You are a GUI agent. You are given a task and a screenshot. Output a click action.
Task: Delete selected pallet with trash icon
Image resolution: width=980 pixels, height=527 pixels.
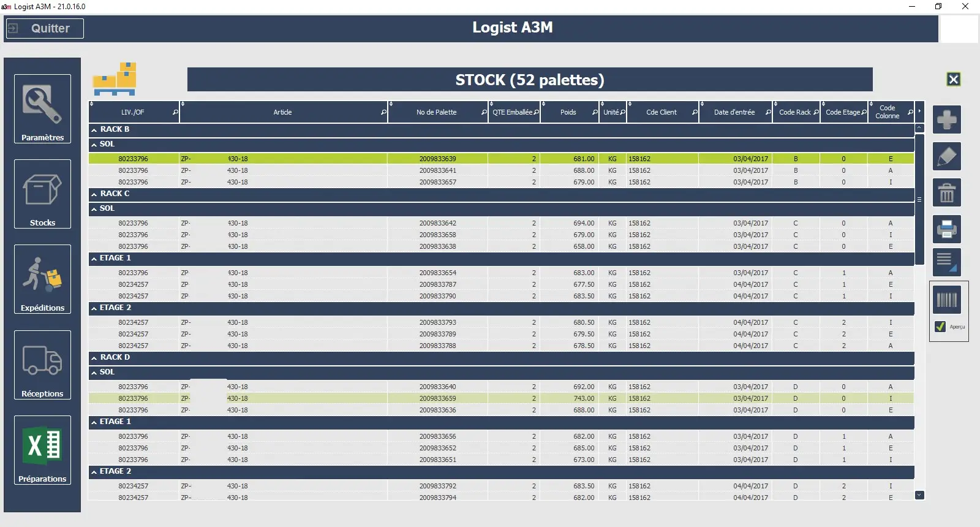(947, 193)
